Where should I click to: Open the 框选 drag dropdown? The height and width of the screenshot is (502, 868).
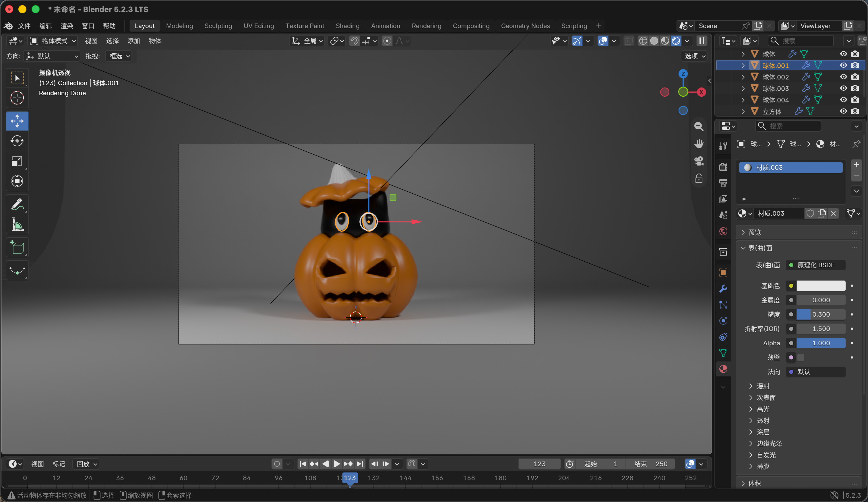pos(119,56)
